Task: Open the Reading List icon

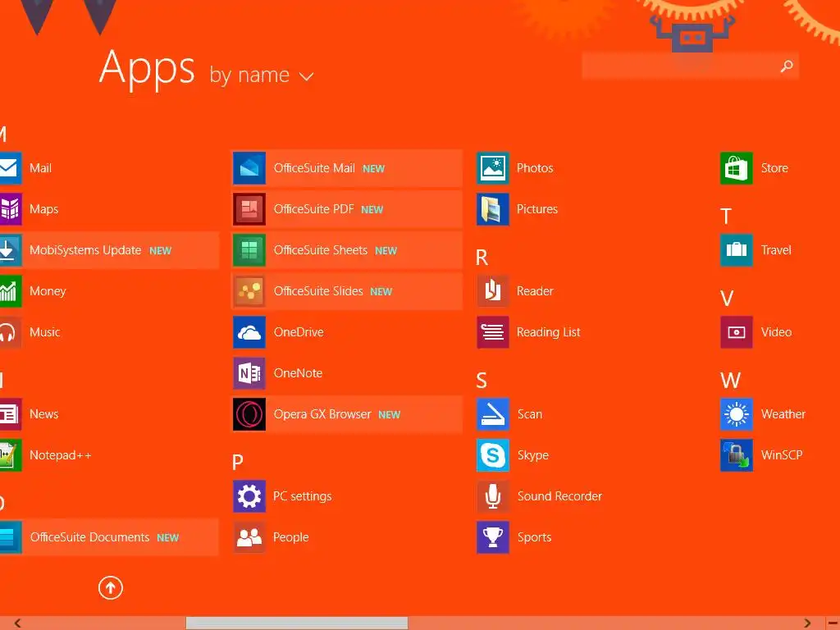Action: (x=493, y=332)
